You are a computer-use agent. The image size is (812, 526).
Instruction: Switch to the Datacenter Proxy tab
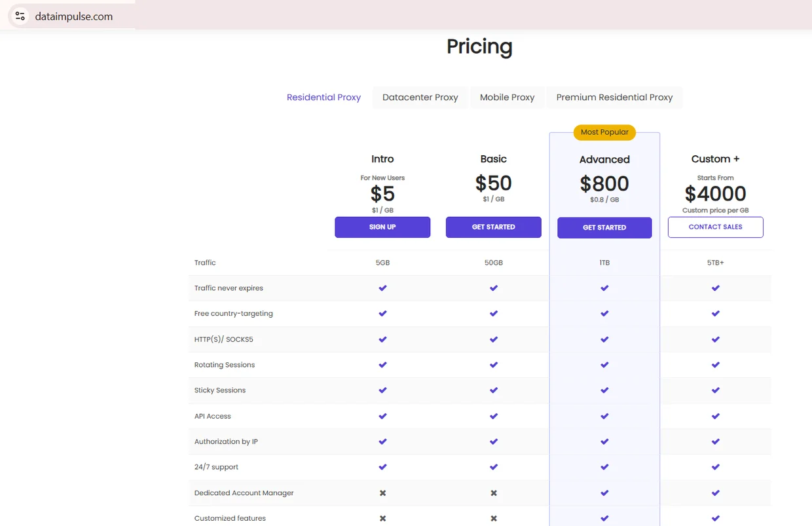pyautogui.click(x=420, y=97)
